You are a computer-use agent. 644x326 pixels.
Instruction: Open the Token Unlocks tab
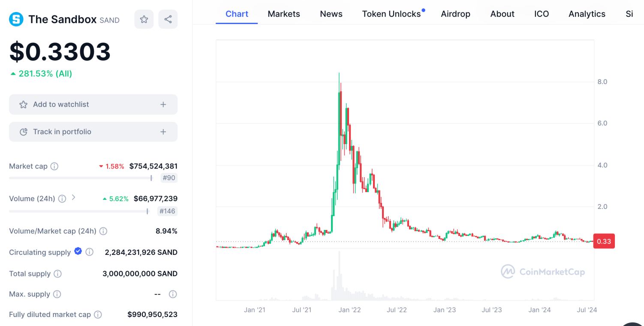click(391, 14)
